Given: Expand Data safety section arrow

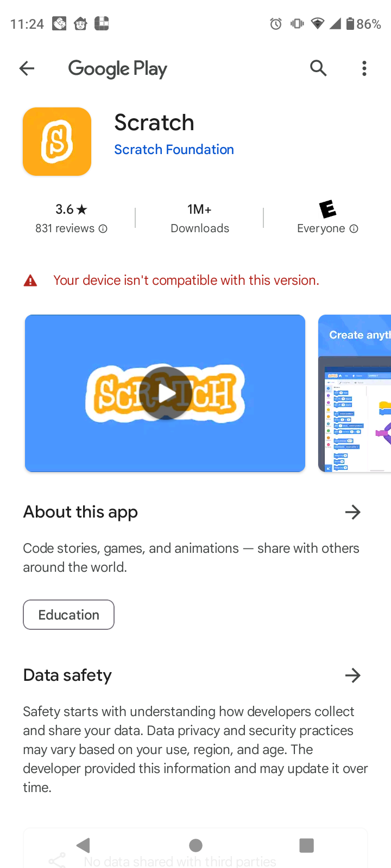Looking at the screenshot, I should pyautogui.click(x=353, y=675).
